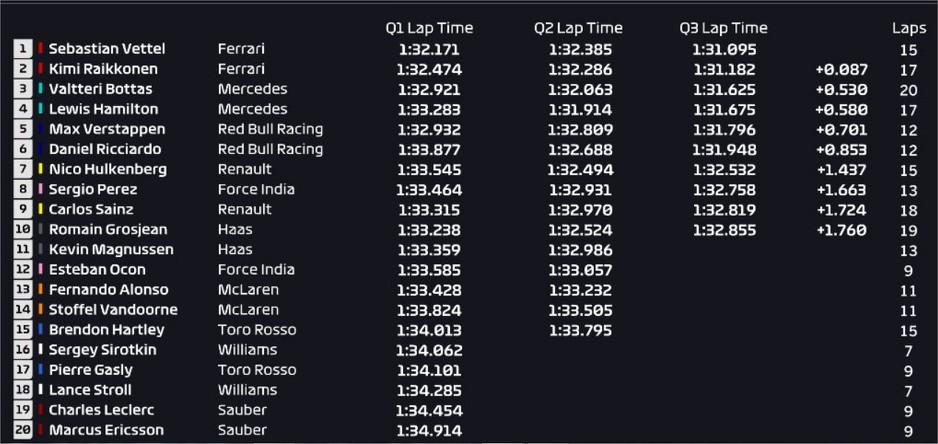Click Lewis Hamilton's name

[x=98, y=109]
